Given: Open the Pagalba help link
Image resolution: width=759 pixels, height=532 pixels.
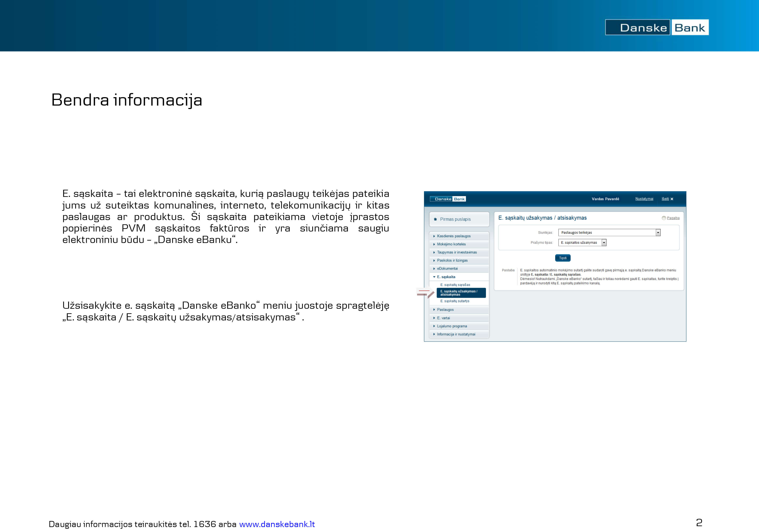Looking at the screenshot, I should click(673, 218).
